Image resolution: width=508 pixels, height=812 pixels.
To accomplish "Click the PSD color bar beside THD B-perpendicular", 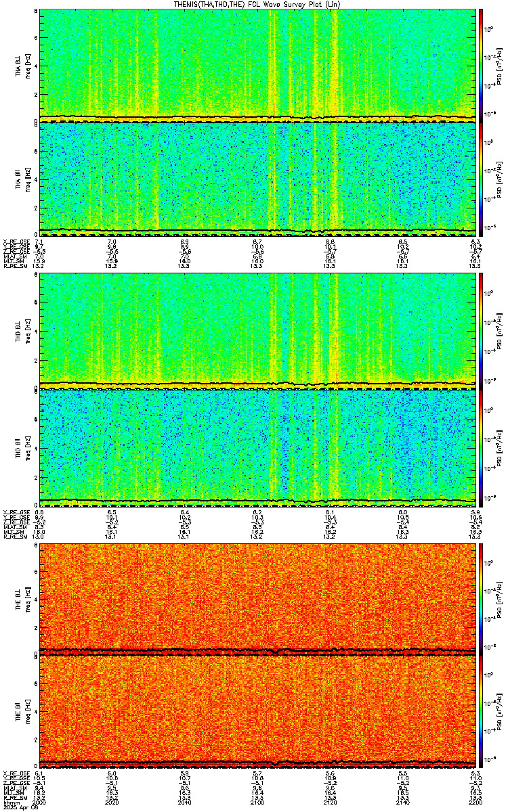I will coord(481,331).
